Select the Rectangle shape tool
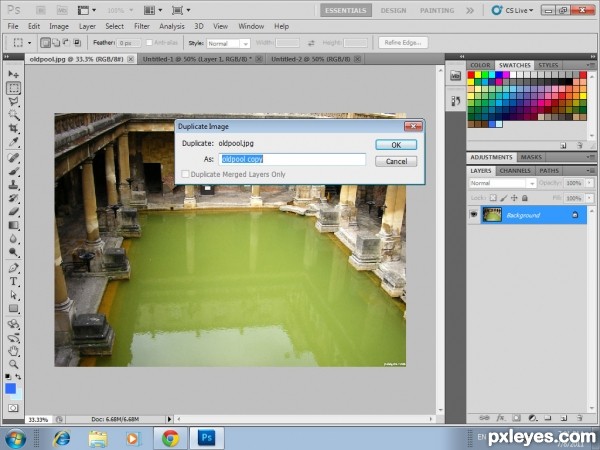The height and width of the screenshot is (450, 600). point(13,308)
